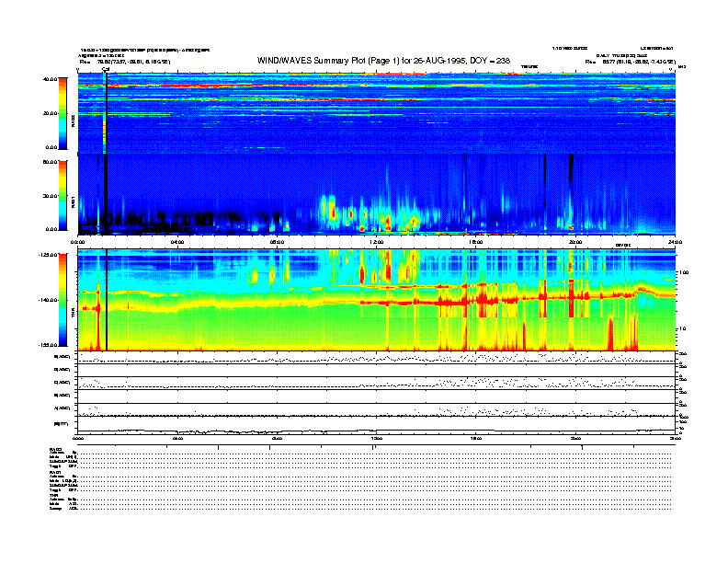Image resolution: width=728 pixels, height=563 pixels.
Task: Click the RAD1 color scale bar
Action: click(x=63, y=195)
